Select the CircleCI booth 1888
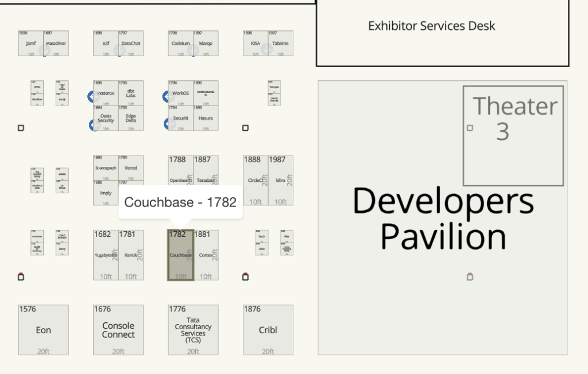Screen dimensions: 588x374 pos(256,181)
